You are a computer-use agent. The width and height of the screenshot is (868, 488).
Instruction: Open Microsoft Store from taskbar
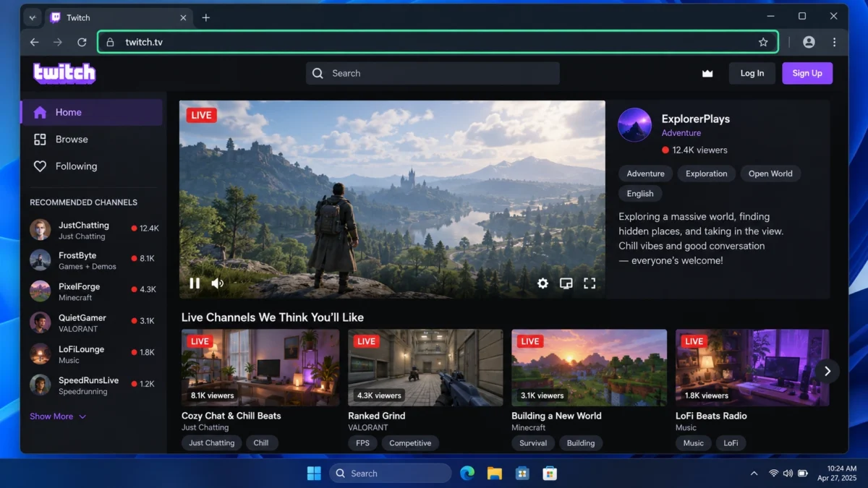(550, 474)
